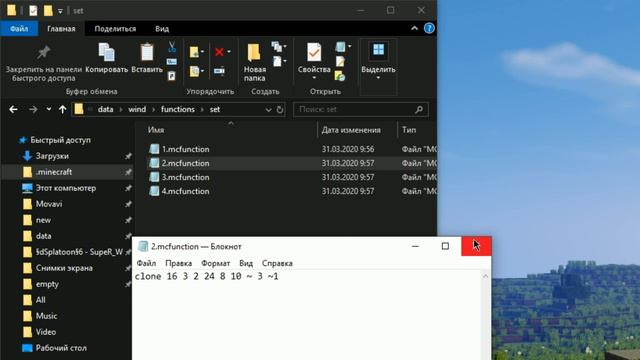Click functions in the address breadcrumb

coord(178,109)
